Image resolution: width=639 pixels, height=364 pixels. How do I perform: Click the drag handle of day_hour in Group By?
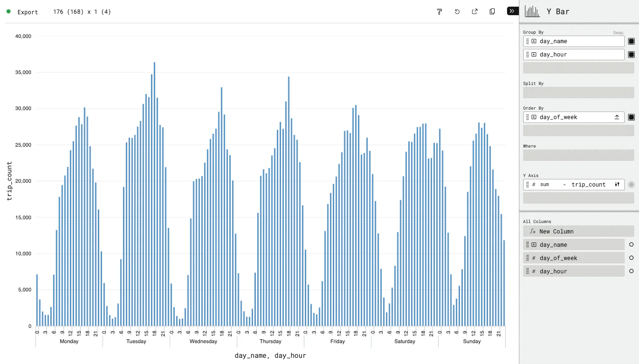[x=527, y=55]
